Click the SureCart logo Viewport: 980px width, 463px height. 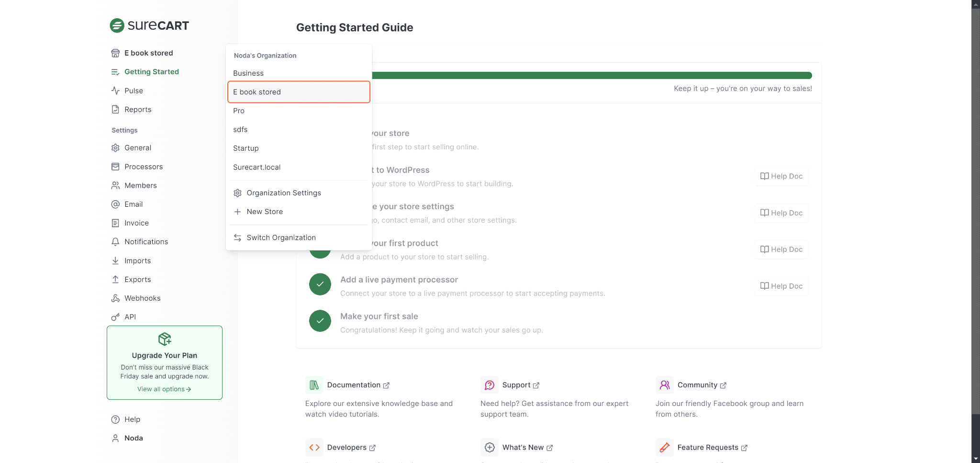149,25
